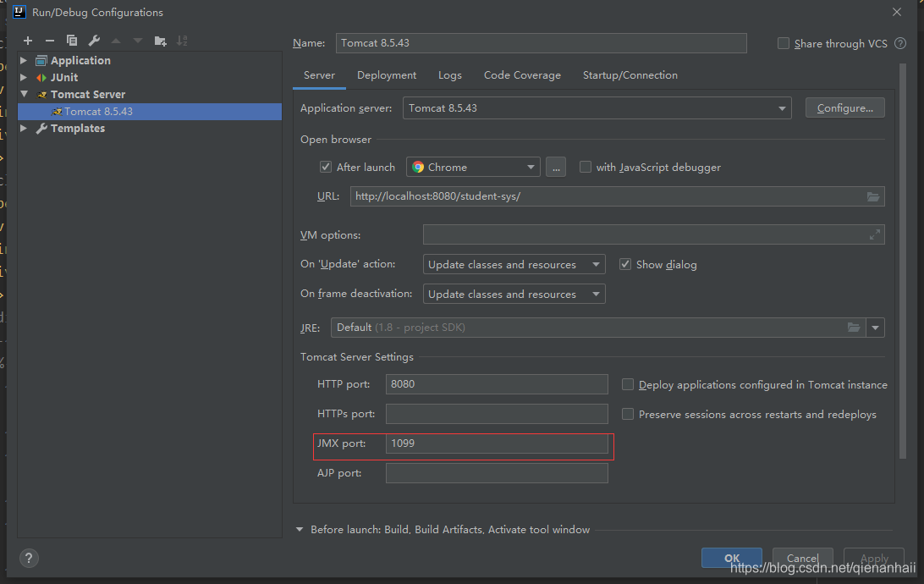Disable the After launch checkbox
924x584 pixels.
[326, 167]
